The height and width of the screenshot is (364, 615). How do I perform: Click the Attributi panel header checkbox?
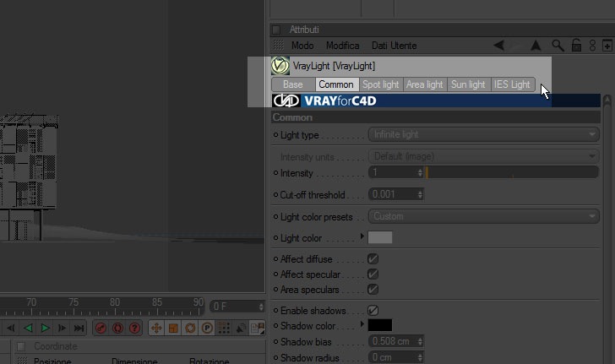[276, 30]
